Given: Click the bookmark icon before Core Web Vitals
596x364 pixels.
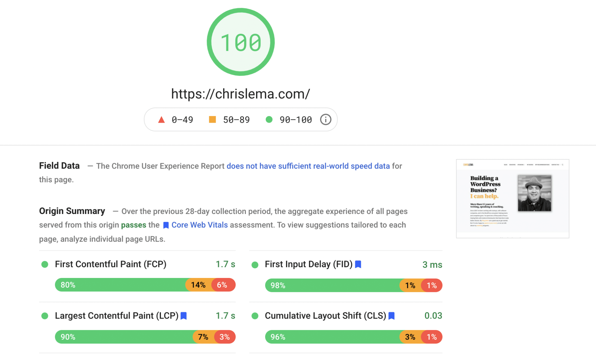Looking at the screenshot, I should [166, 225].
